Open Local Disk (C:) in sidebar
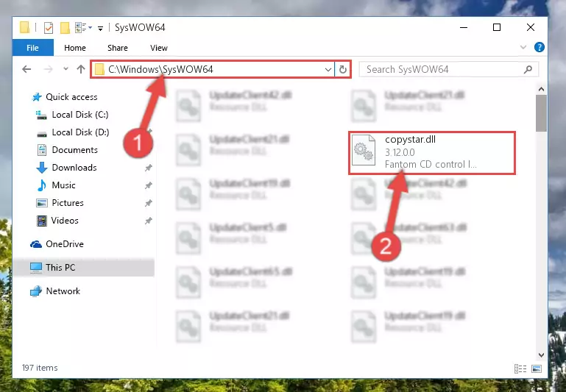This screenshot has width=566, height=392. pos(79,115)
